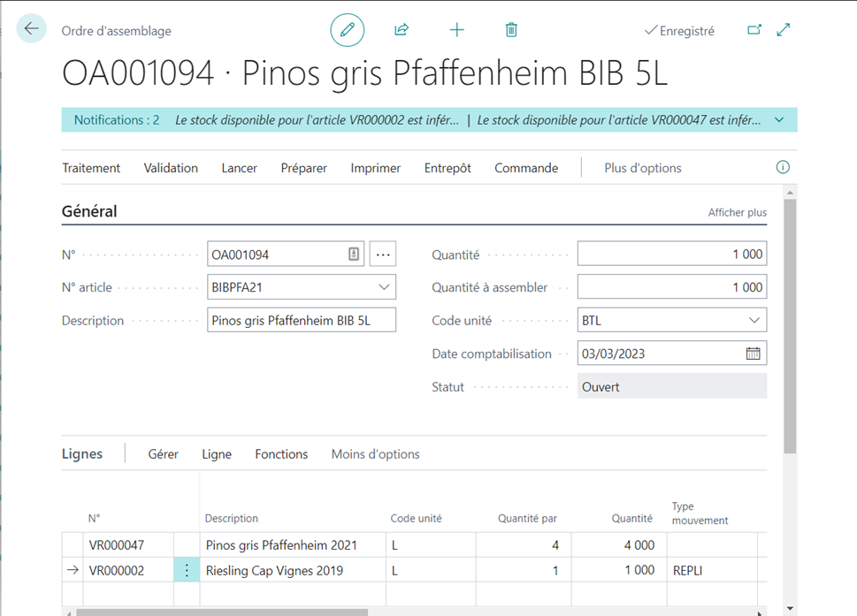Select line cell VR000002
This screenshot has height=616, width=857.
[x=128, y=570]
